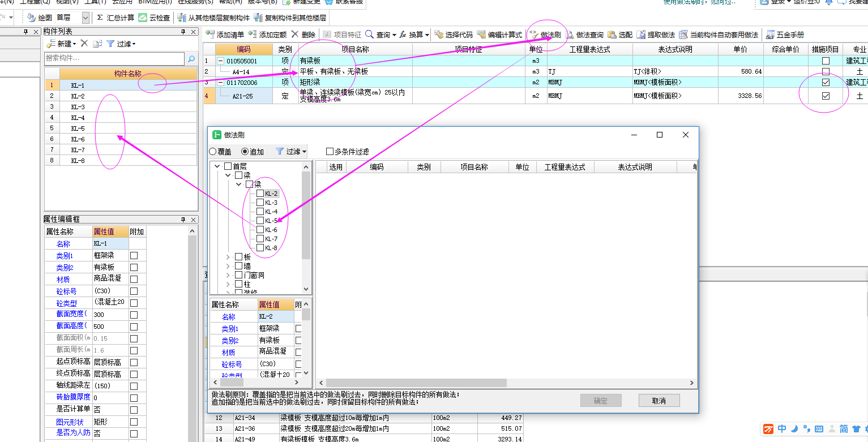This screenshot has height=442, width=868.
Task: Uncheck 措施项目 for row 011702006
Action: pos(826,82)
